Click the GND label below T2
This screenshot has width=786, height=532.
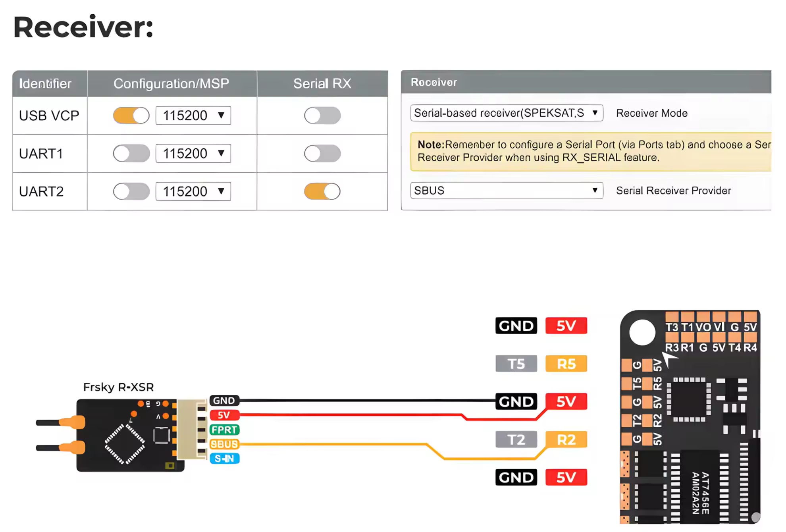(x=516, y=477)
